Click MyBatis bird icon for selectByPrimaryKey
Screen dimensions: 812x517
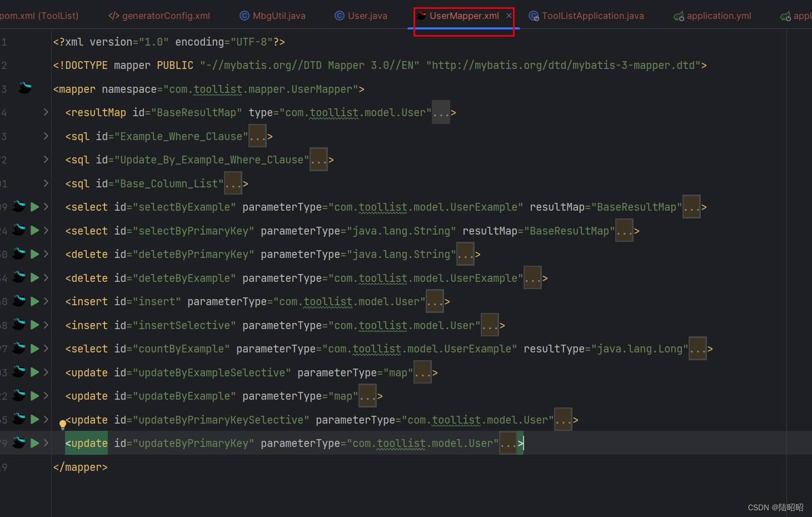[19, 230]
